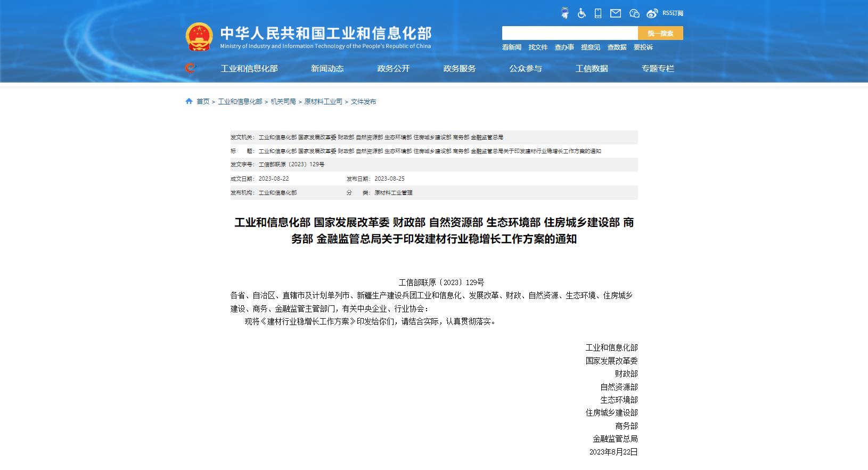This screenshot has height=470, width=868.
Task: Open the 专题专栏 navigation menu
Action: click(658, 69)
